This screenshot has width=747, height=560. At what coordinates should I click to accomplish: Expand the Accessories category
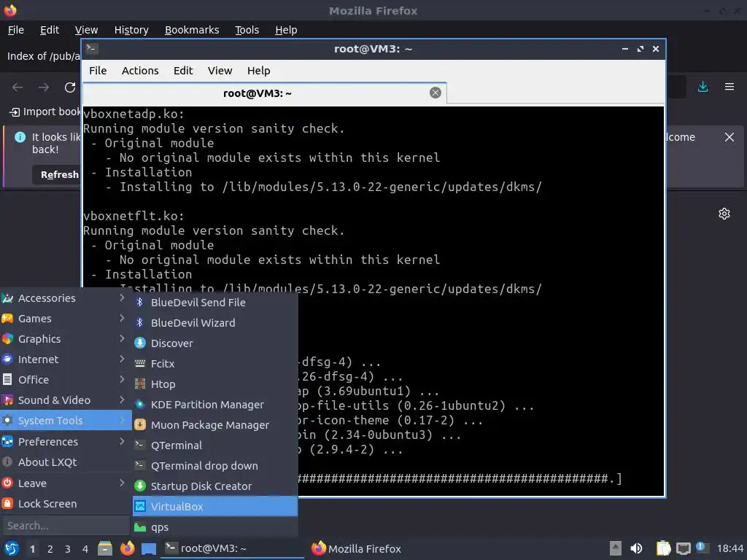pyautogui.click(x=66, y=297)
